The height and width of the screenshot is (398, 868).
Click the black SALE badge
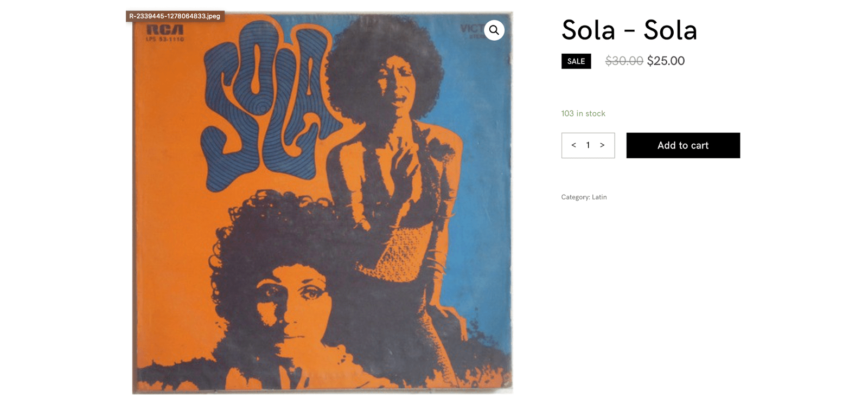click(576, 61)
